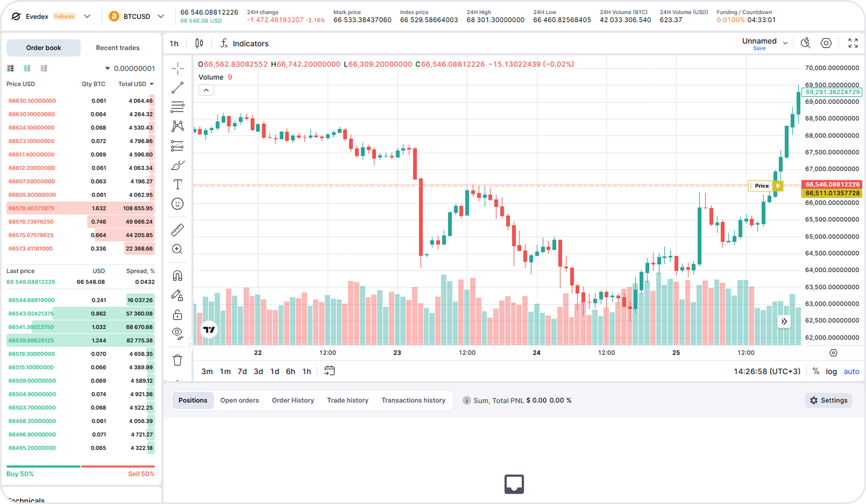Select the text annotation tool

point(177,184)
